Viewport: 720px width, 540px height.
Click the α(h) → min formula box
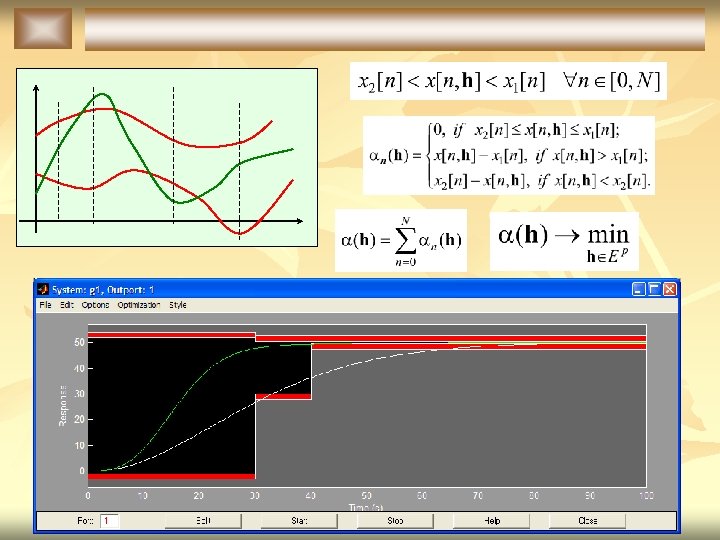click(x=564, y=241)
